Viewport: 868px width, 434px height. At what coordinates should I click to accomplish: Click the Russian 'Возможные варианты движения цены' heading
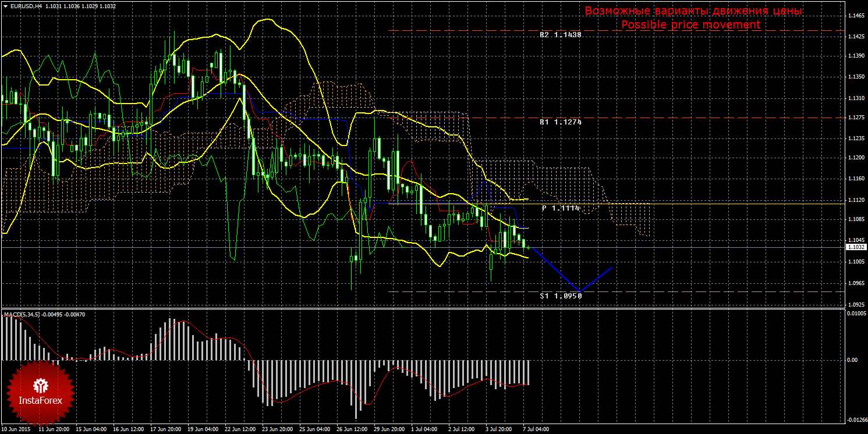click(x=693, y=11)
